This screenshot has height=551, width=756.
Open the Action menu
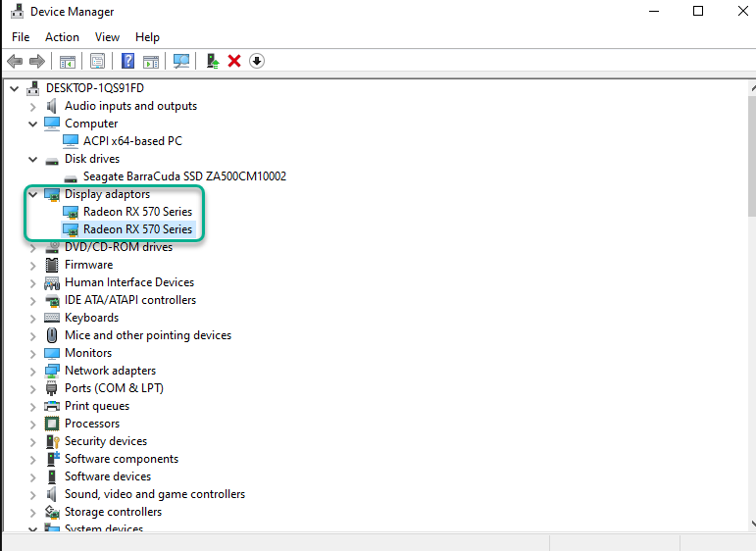(x=62, y=37)
